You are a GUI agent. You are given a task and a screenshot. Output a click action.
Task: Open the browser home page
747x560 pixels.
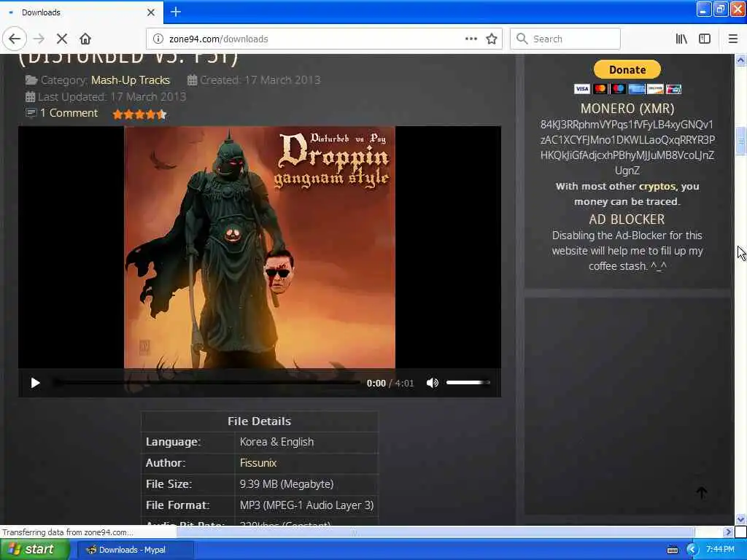[85, 39]
